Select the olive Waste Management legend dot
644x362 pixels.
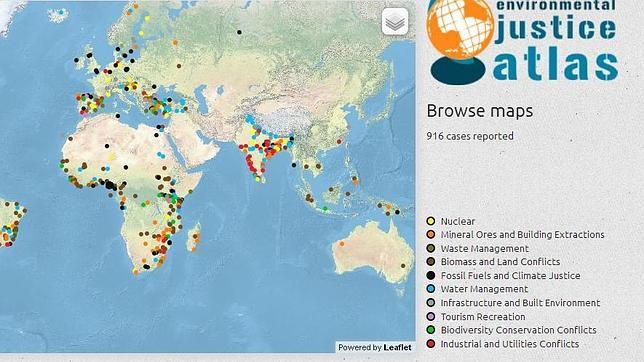430,248
